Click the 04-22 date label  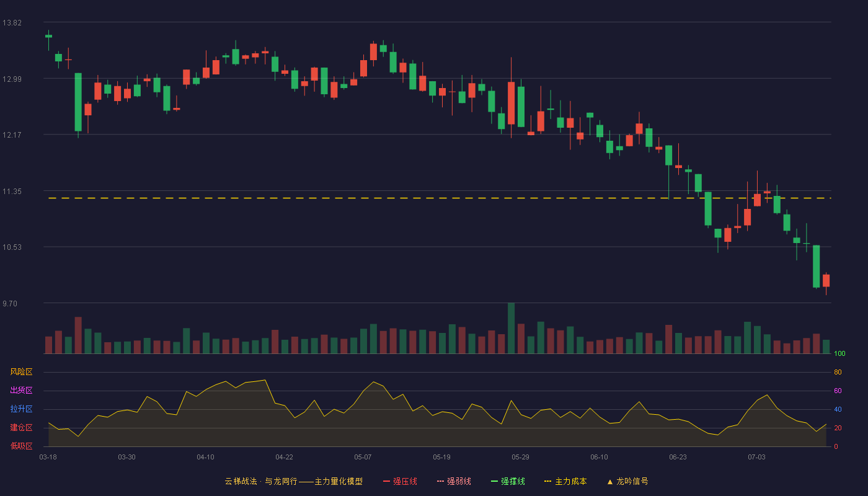pyautogui.click(x=284, y=457)
